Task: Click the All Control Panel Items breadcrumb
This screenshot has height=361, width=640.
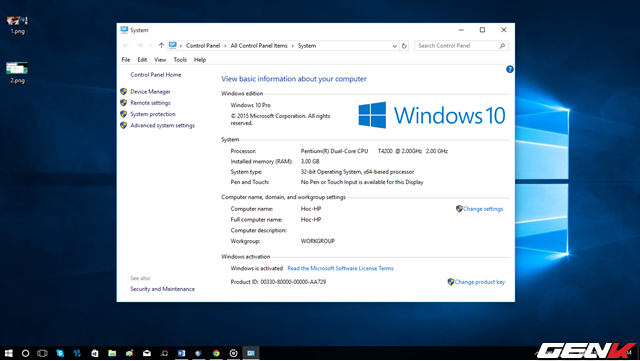Action: (259, 46)
